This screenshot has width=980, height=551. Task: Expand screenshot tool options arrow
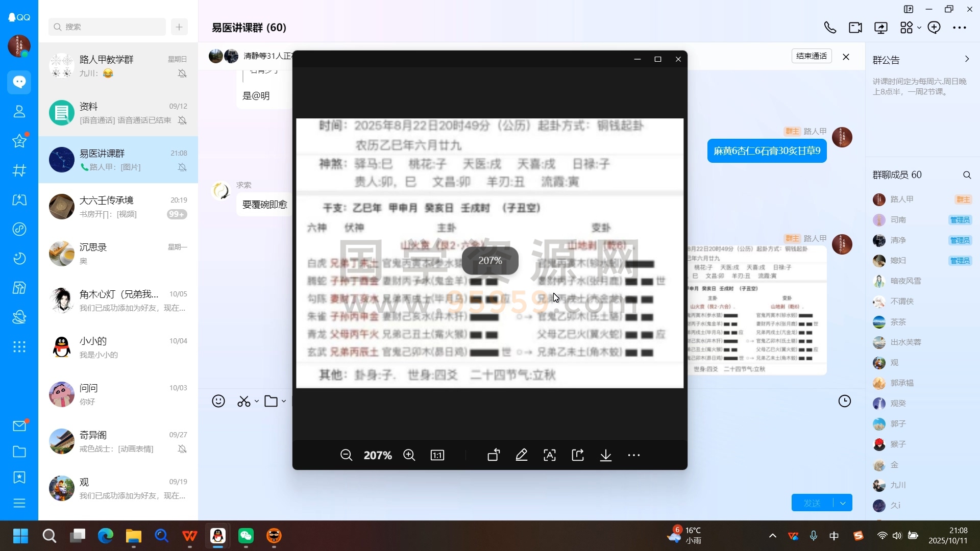coord(257,402)
